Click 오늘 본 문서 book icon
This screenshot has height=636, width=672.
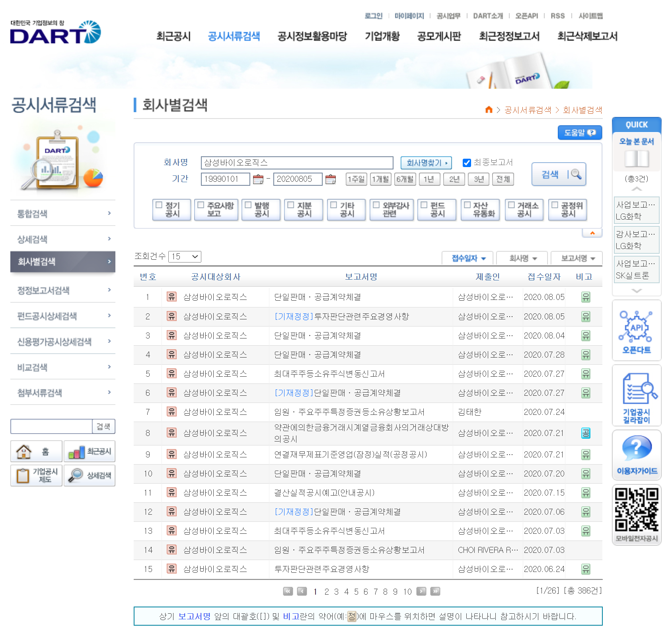[637, 159]
